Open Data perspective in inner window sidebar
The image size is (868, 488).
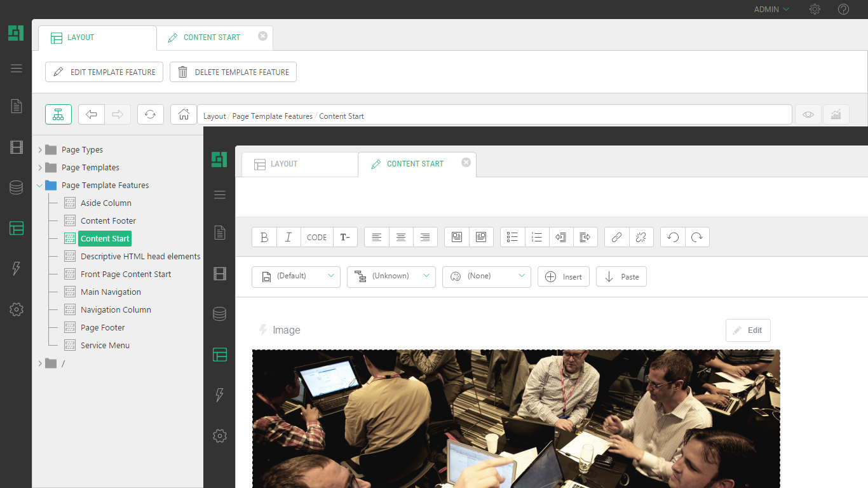(220, 314)
